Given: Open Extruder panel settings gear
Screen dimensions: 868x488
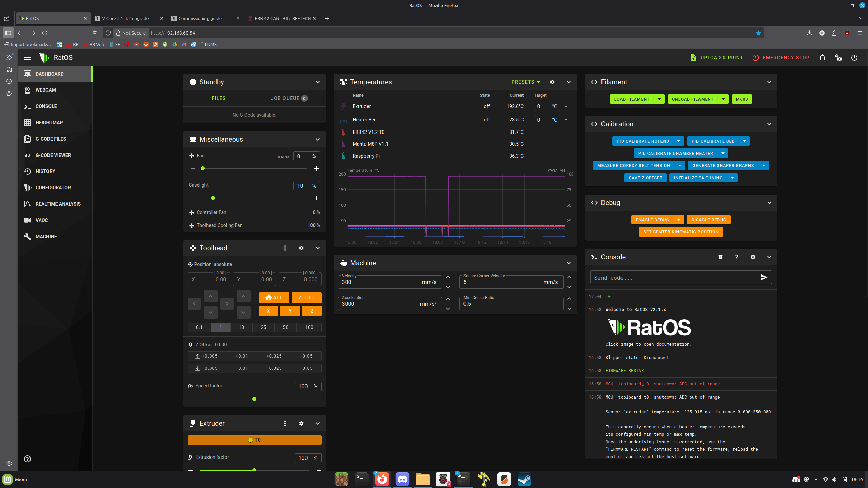Looking at the screenshot, I should click(301, 423).
